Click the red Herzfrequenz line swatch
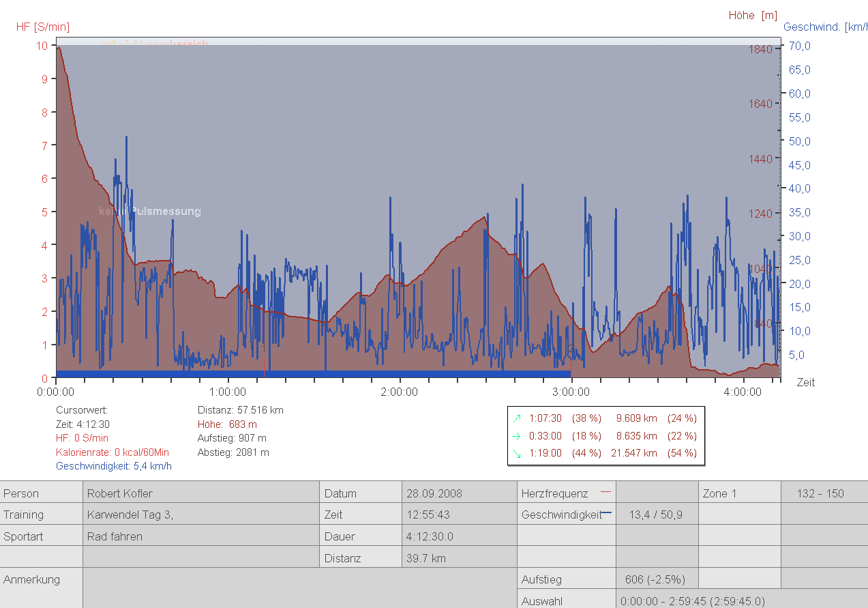The image size is (868, 608). 605,491
